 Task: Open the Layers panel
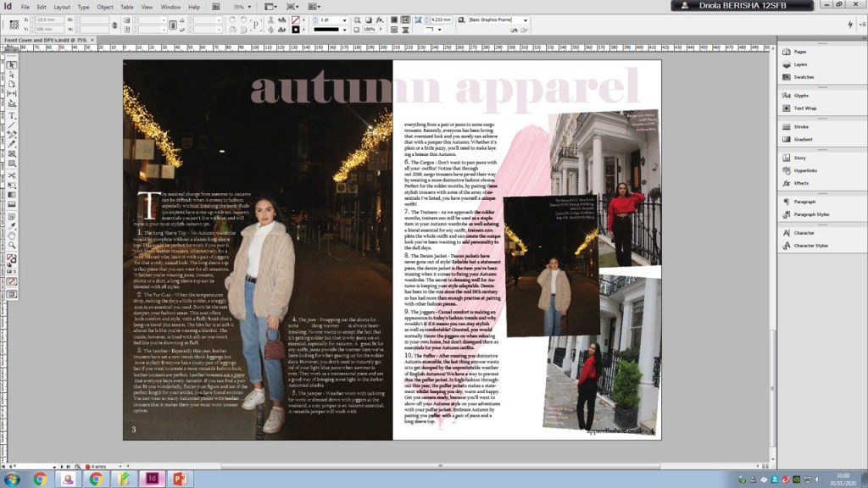(x=800, y=64)
